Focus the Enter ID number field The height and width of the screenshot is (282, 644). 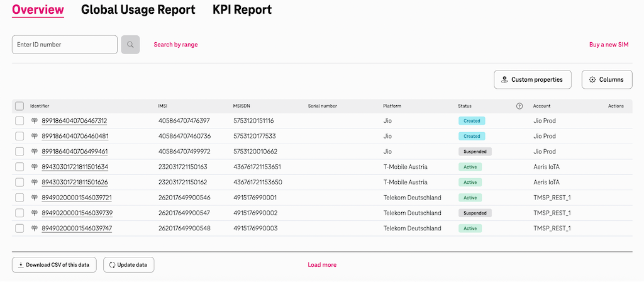point(65,45)
